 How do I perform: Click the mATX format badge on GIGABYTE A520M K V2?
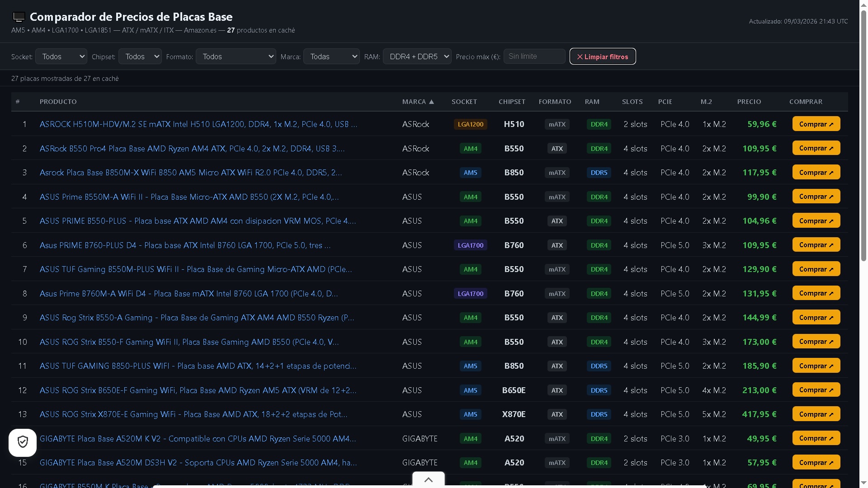pos(557,439)
